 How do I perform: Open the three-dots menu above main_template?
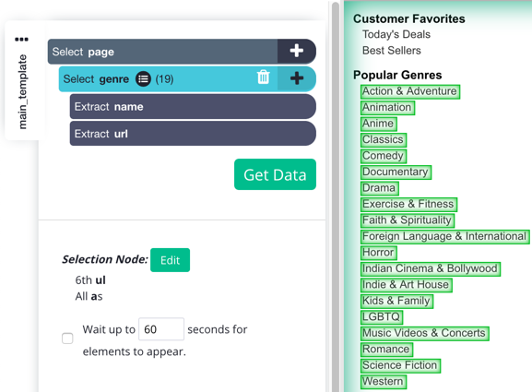point(21,40)
